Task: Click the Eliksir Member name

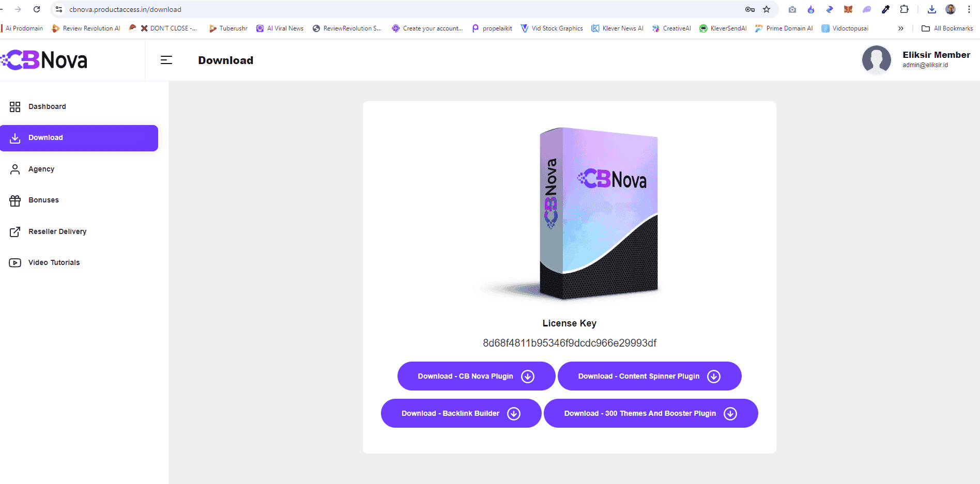Action: click(936, 55)
